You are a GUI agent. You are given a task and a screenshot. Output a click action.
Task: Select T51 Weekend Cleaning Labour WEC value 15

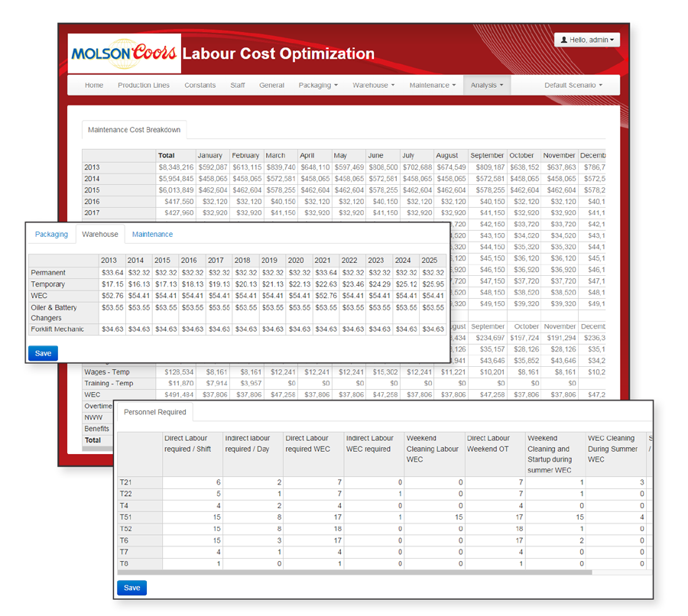[x=435, y=517]
